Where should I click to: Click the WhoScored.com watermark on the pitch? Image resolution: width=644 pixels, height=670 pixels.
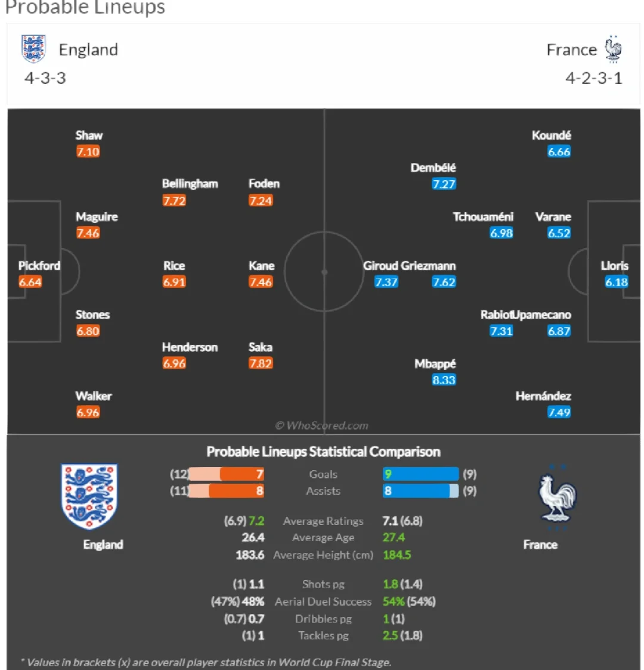[x=321, y=425]
